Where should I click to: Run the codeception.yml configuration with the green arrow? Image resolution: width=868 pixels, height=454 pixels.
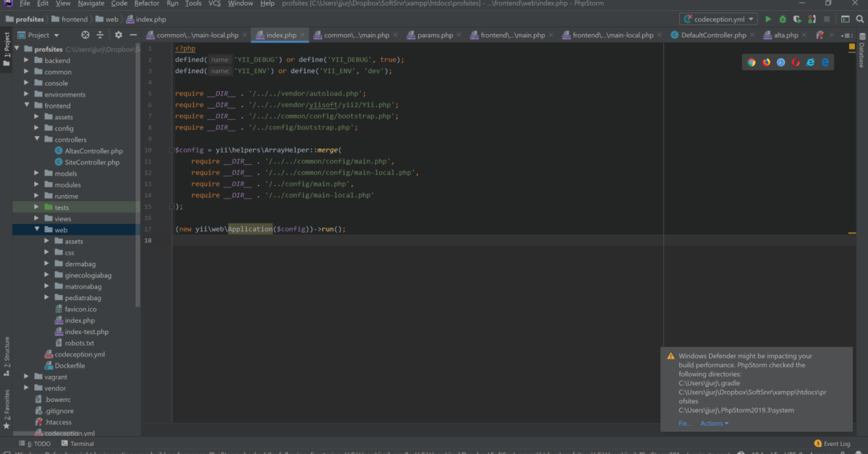coord(768,19)
